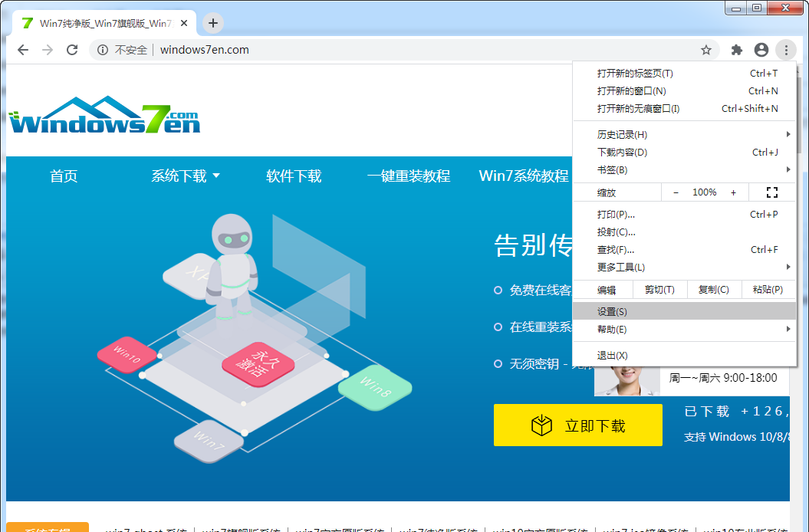
Task: Click the Win8 green tile in illustration
Action: (375, 388)
